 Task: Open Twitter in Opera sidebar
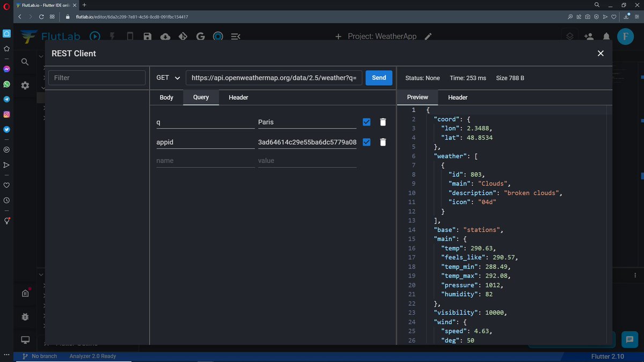coord(6,129)
